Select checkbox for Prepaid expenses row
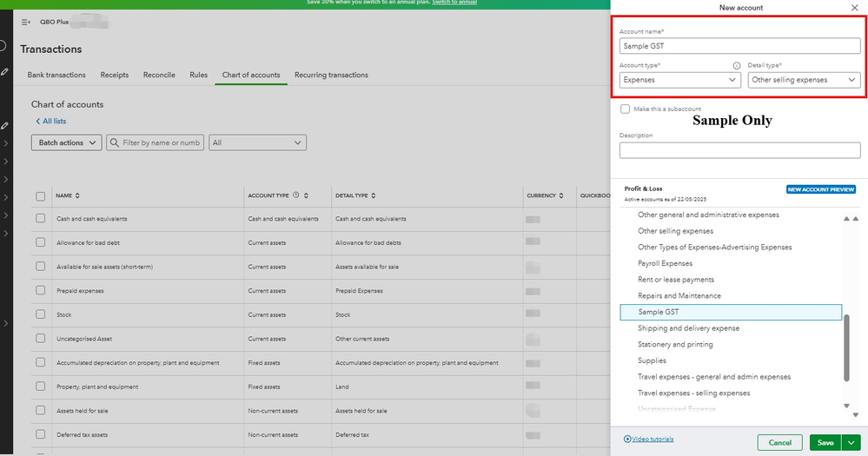 point(41,290)
